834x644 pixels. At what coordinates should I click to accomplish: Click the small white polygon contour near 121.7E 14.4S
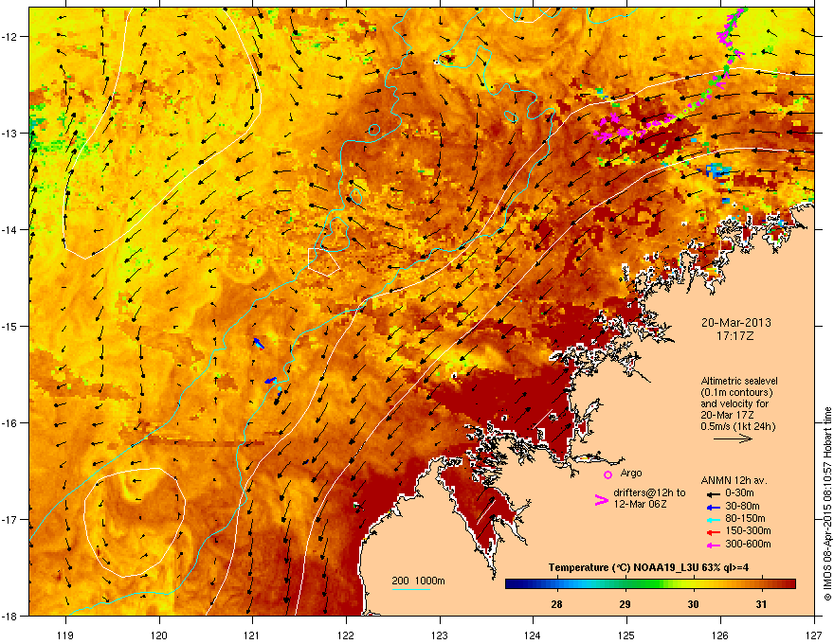[324, 260]
